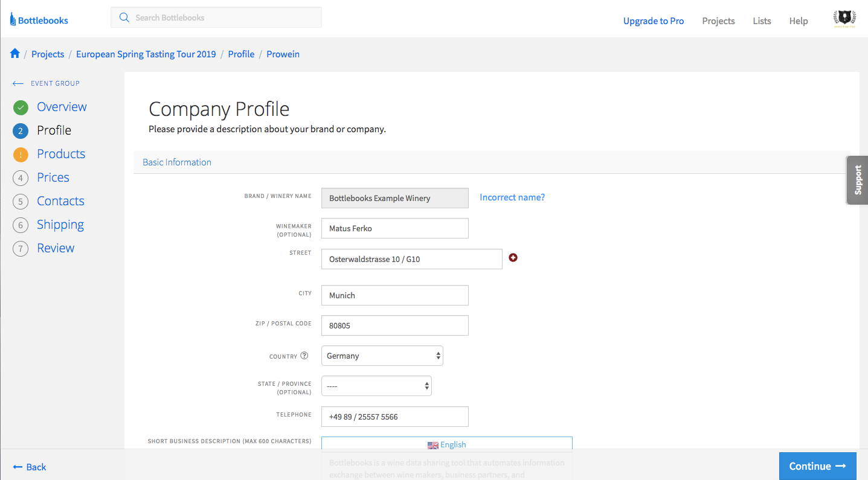Click the orange Products warning icon
This screenshot has width=868, height=480.
(21, 155)
